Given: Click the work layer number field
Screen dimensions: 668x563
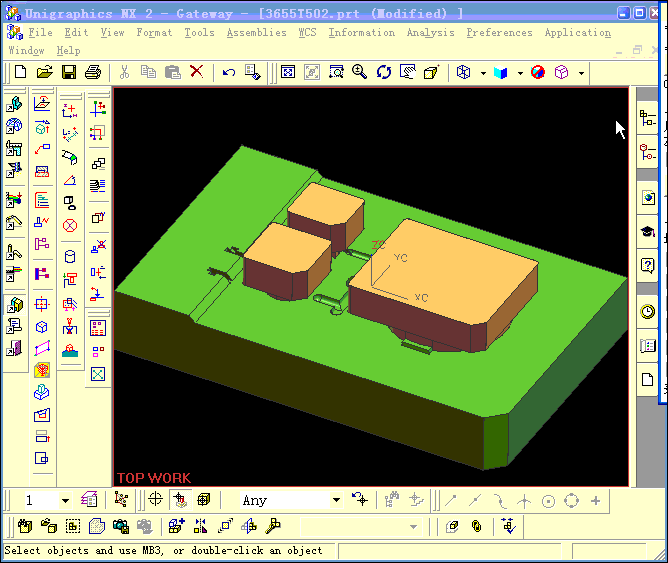Looking at the screenshot, I should pyautogui.click(x=40, y=500).
